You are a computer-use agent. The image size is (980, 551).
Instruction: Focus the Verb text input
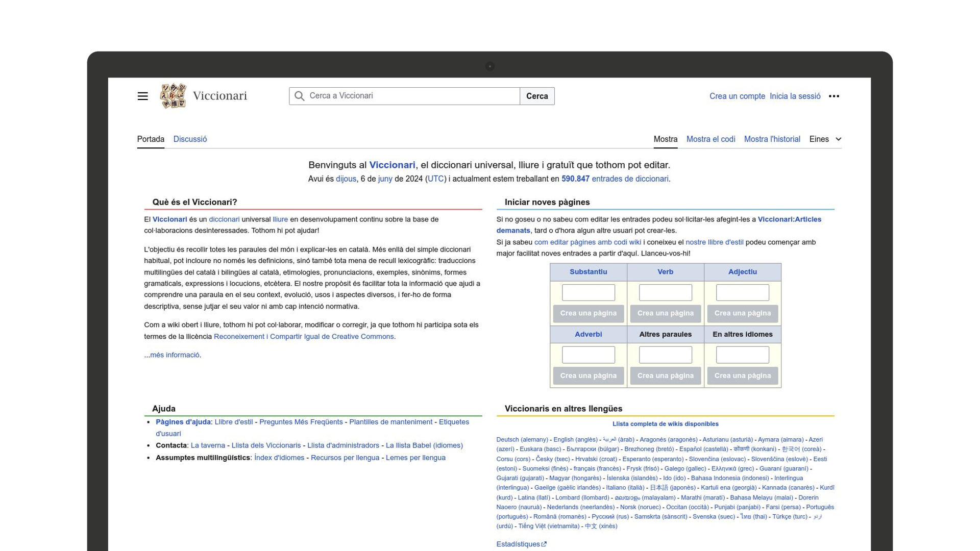(x=666, y=292)
